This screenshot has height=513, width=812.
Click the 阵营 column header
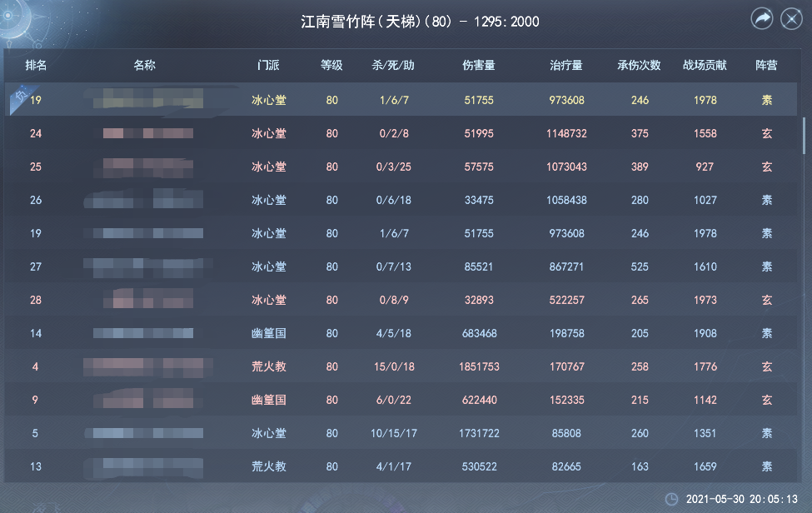767,65
